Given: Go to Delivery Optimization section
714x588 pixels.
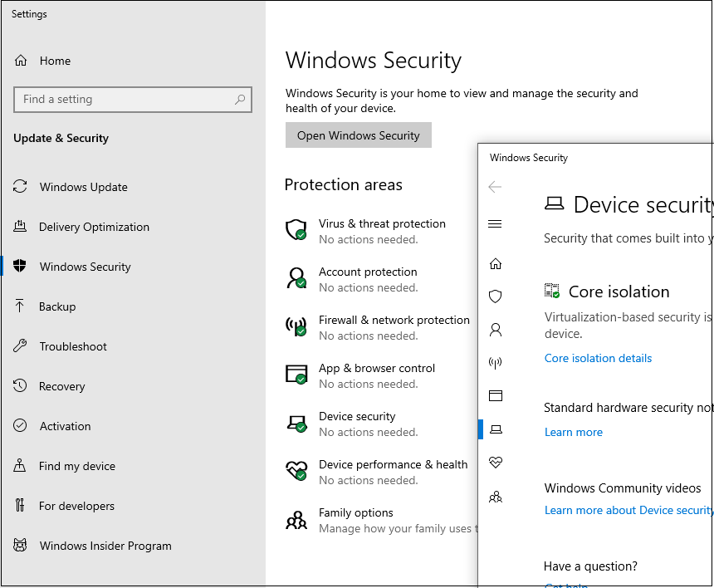Looking at the screenshot, I should [x=94, y=227].
